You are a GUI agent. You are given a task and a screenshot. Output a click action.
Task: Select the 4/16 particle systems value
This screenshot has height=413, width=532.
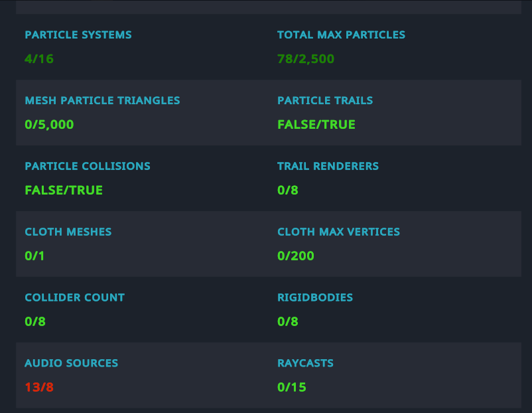(x=39, y=59)
